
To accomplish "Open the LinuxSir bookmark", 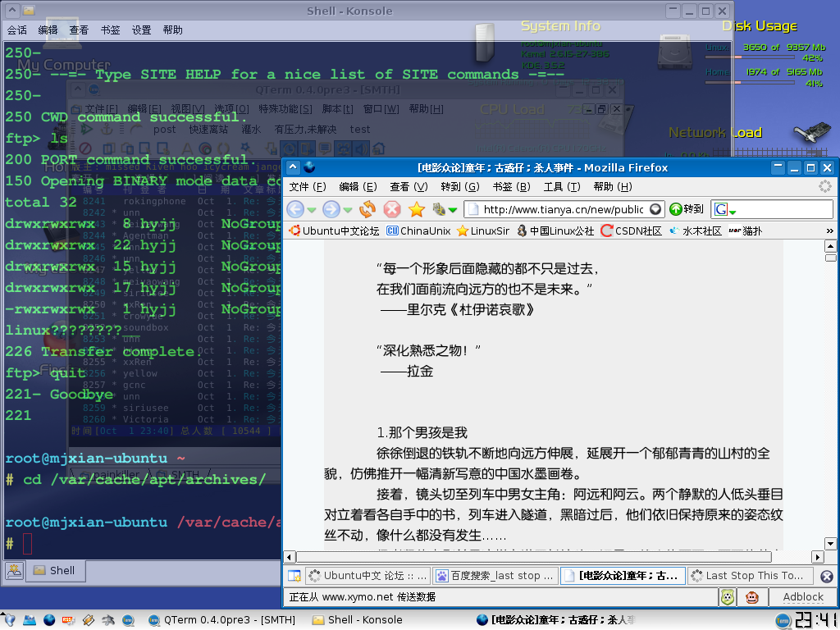I will coord(482,231).
